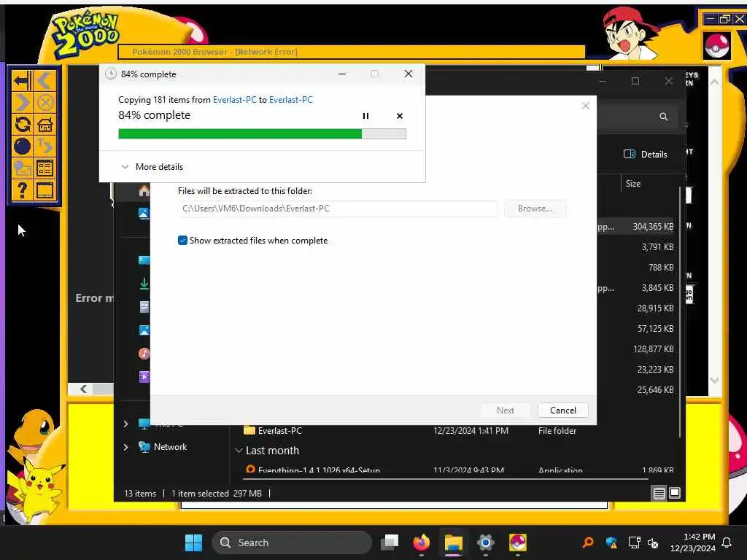Switch to details list view in Explorer status bar
The image size is (747, 560).
click(659, 494)
